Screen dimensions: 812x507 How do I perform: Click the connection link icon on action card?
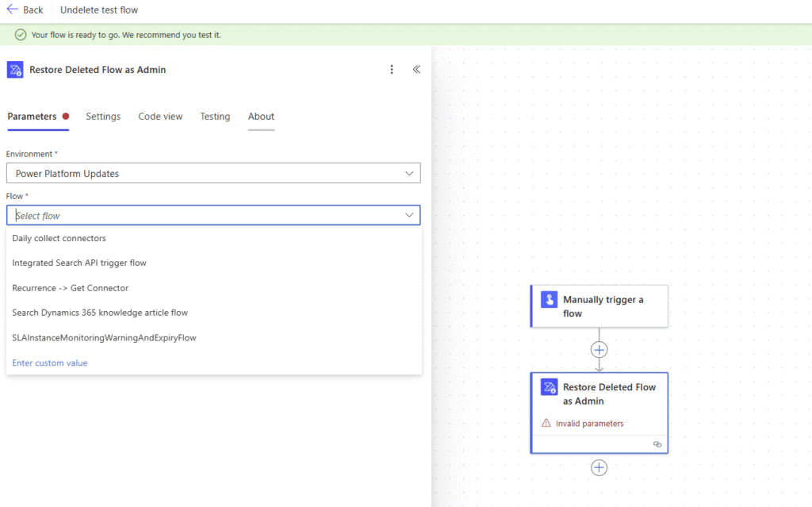(657, 444)
